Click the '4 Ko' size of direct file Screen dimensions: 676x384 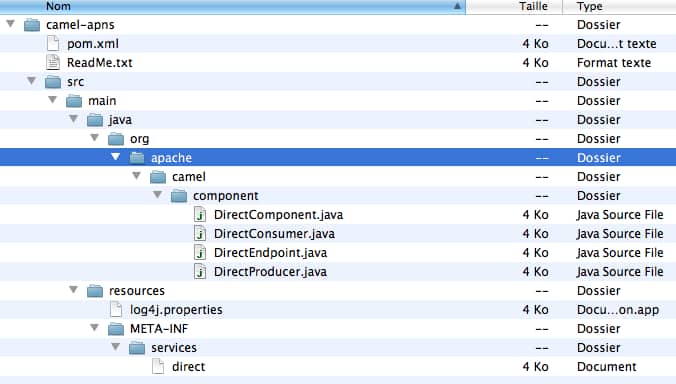(535, 367)
